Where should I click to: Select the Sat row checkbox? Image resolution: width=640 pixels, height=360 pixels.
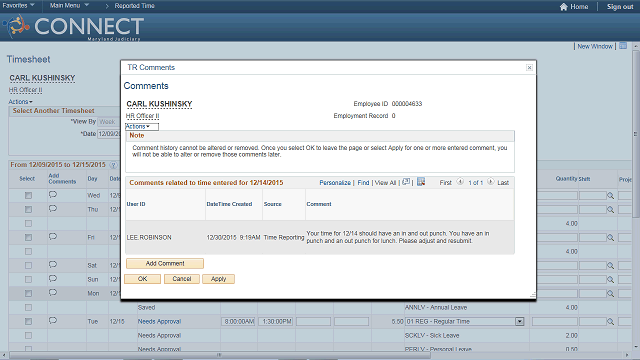(28, 265)
